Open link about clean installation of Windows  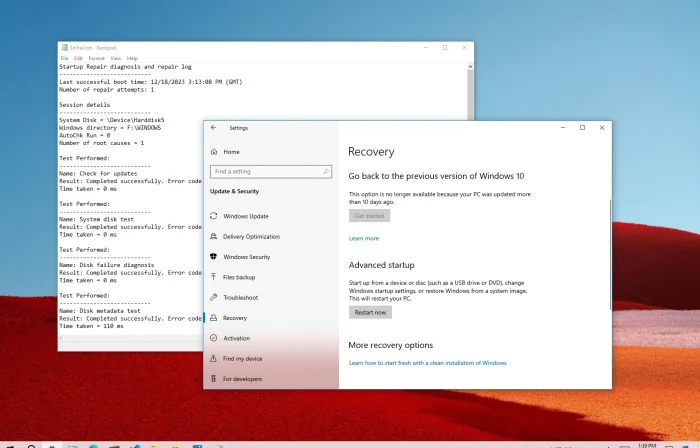(x=427, y=363)
